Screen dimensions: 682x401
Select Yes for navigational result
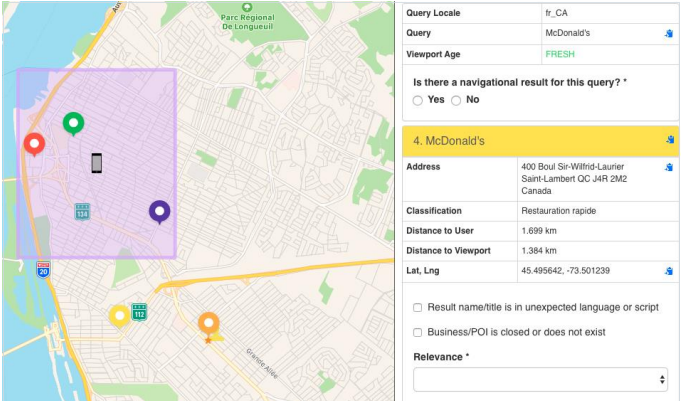click(418, 100)
